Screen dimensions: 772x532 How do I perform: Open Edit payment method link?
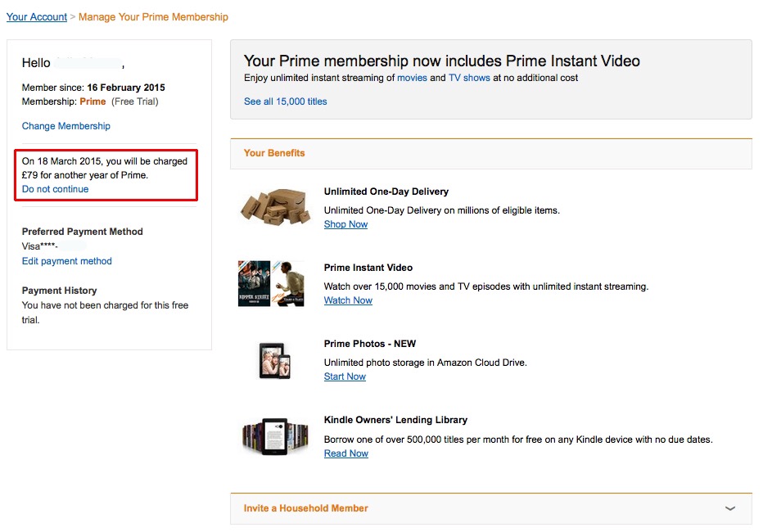pyautogui.click(x=67, y=261)
